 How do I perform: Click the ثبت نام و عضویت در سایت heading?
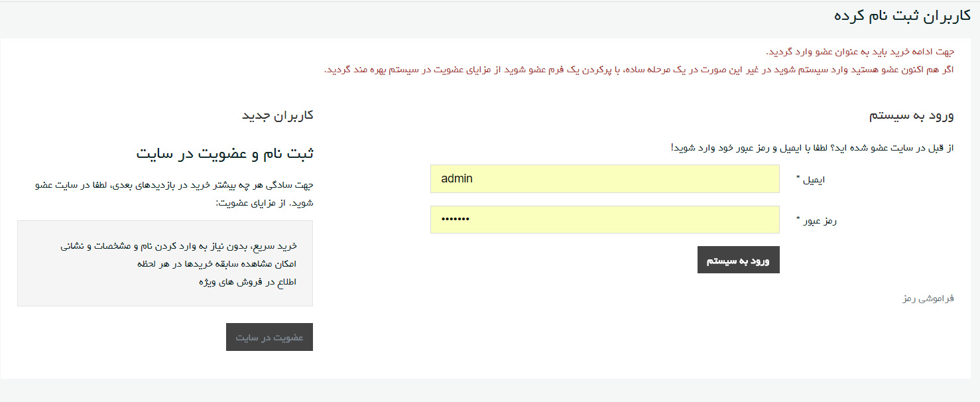[x=225, y=154]
